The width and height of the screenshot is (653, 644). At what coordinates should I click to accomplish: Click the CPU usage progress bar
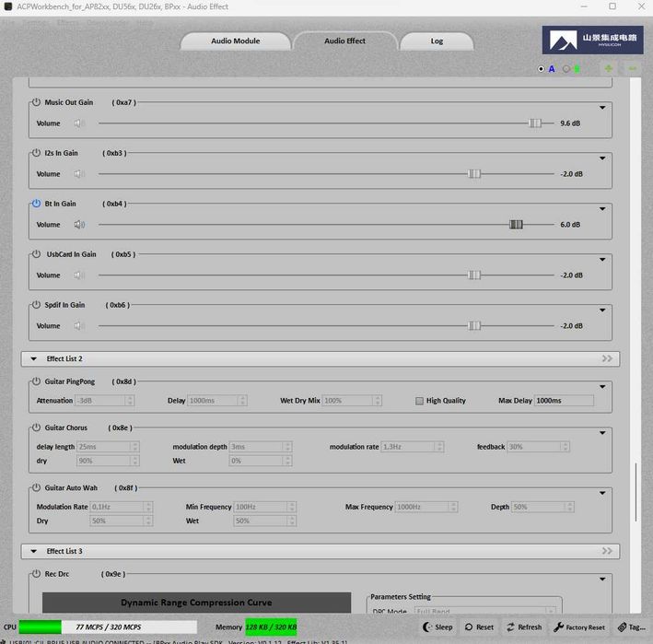click(108, 626)
